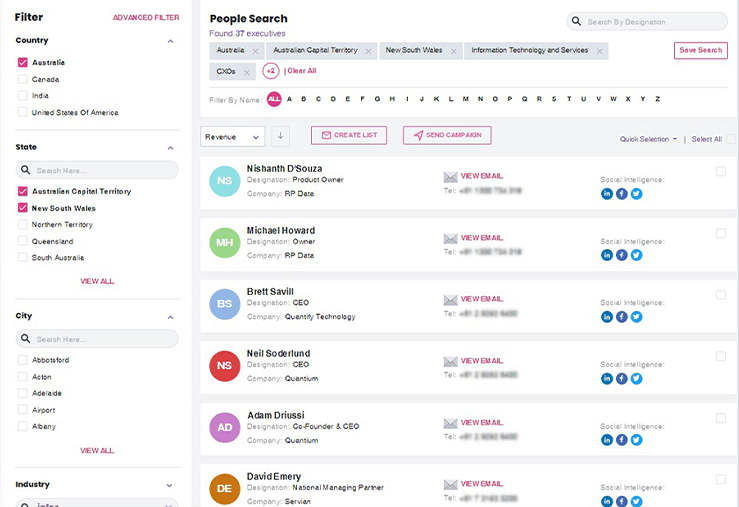This screenshot has width=739, height=507.
Task: Click envelope icon for Nishanth D'Souza
Action: (x=451, y=177)
